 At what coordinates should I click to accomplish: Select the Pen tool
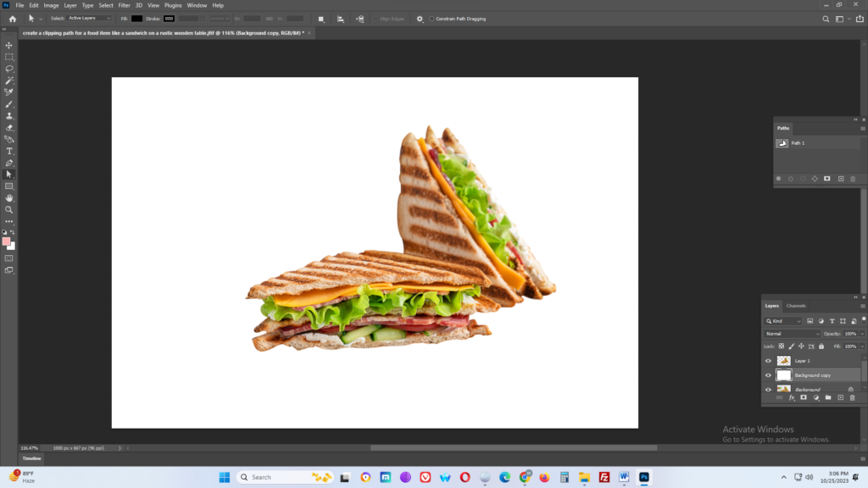tap(8, 164)
